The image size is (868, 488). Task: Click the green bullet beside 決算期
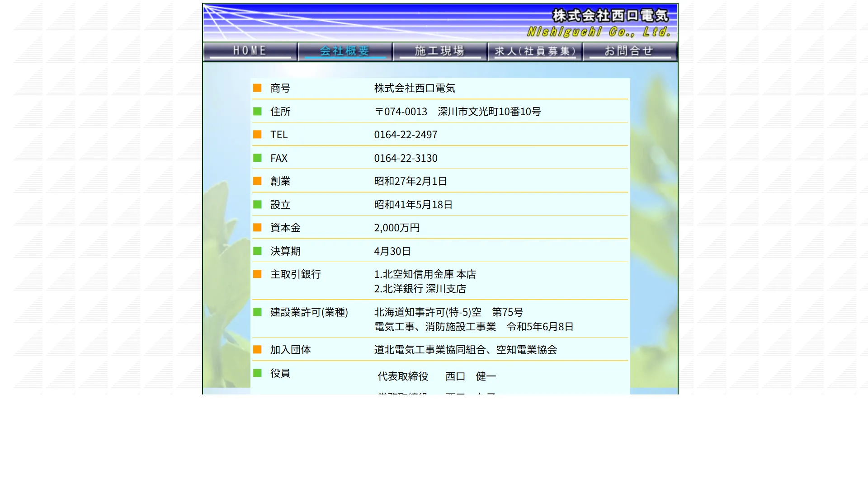pyautogui.click(x=257, y=251)
